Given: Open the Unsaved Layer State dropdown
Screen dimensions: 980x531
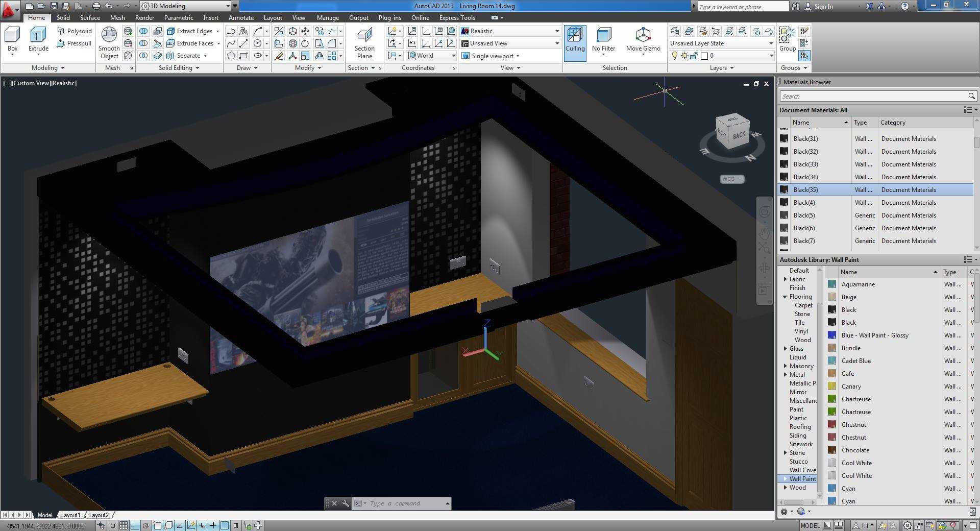Looking at the screenshot, I should click(722, 43).
